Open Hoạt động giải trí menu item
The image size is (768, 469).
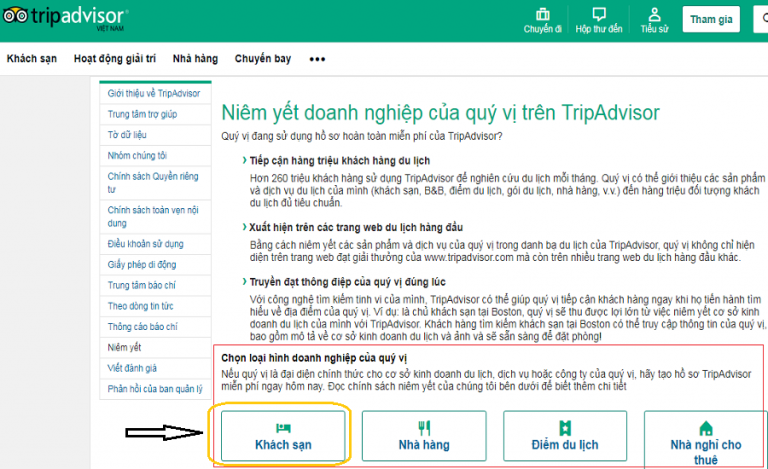[115, 59]
